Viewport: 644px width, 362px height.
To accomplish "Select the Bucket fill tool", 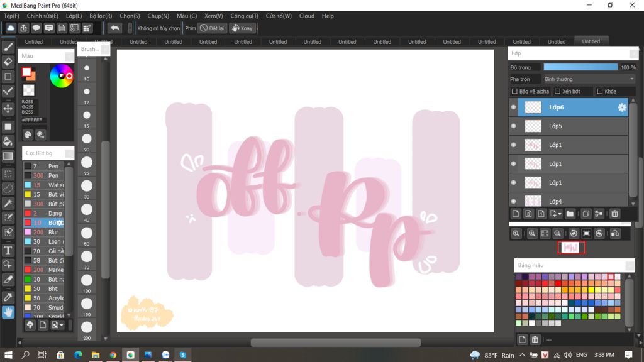I will click(x=8, y=141).
